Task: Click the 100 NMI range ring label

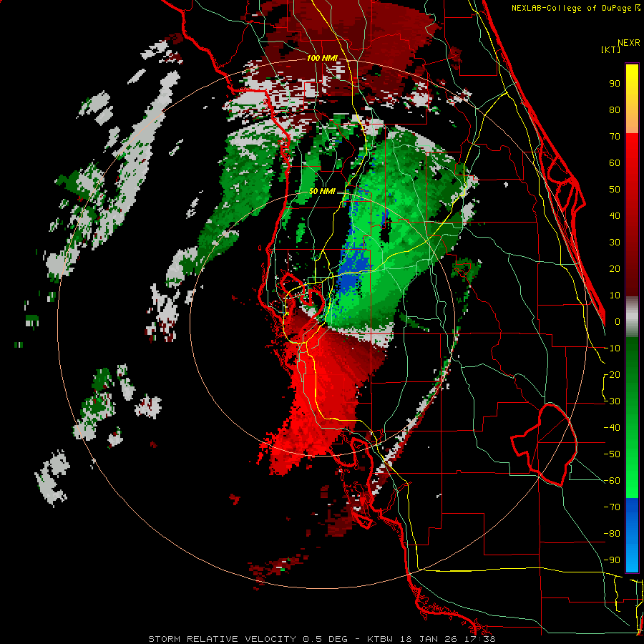Action: (322, 59)
